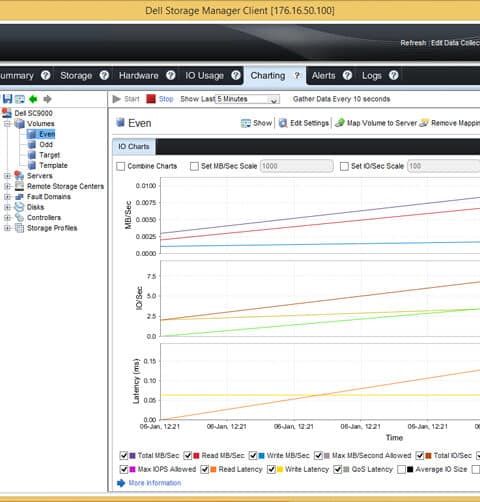Click the Storage Profiles icon
This screenshot has width=480, height=502.
coord(19,228)
